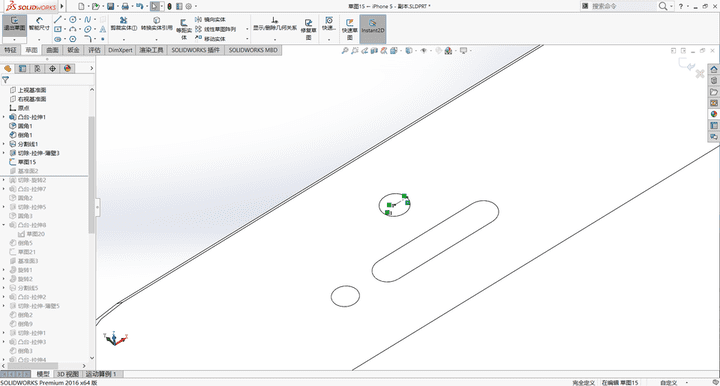720x386 pixels.
Task: Switch to the 钣金 sheet metal tab
Action: [x=73, y=50]
